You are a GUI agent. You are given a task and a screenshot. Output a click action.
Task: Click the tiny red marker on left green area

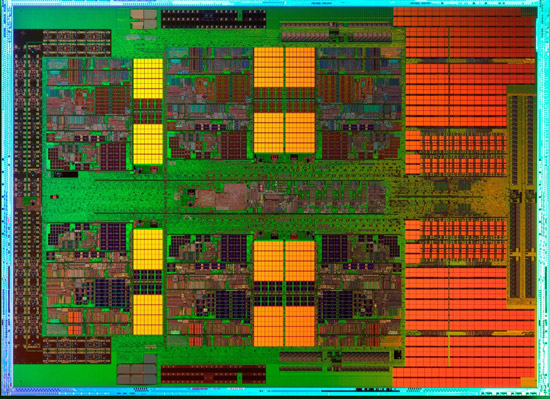point(54,197)
